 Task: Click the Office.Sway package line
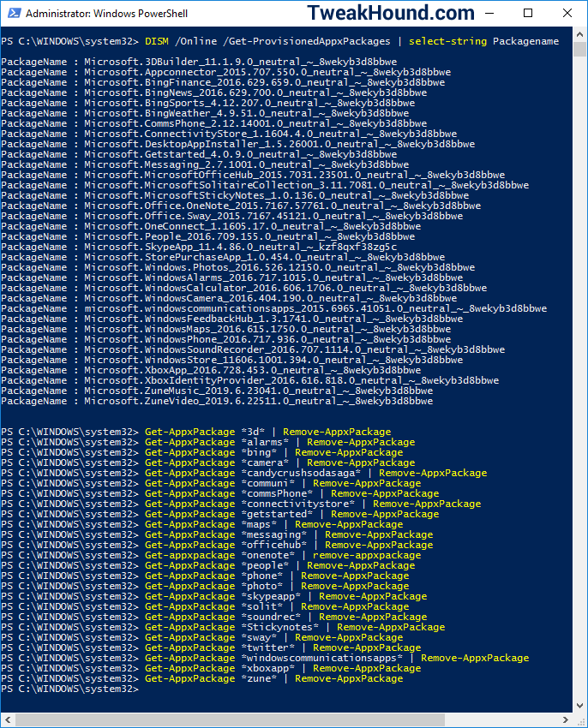[232, 216]
